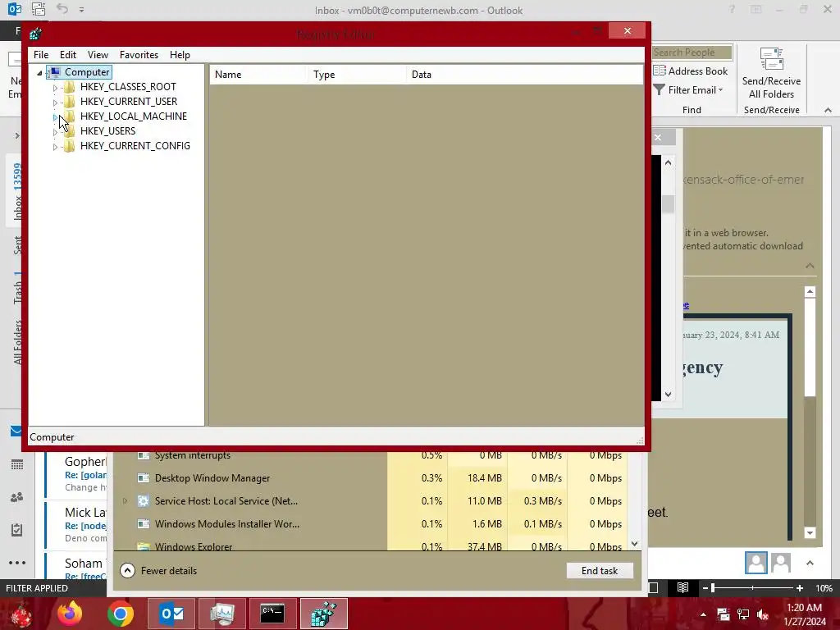
Task: Select the HKEY_LOCAL_MACHINE key
Action: coord(134,116)
